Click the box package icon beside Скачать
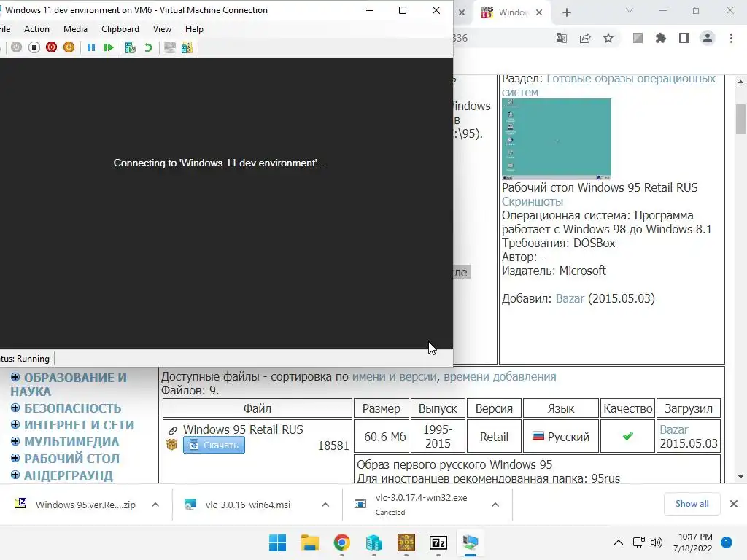 (172, 445)
